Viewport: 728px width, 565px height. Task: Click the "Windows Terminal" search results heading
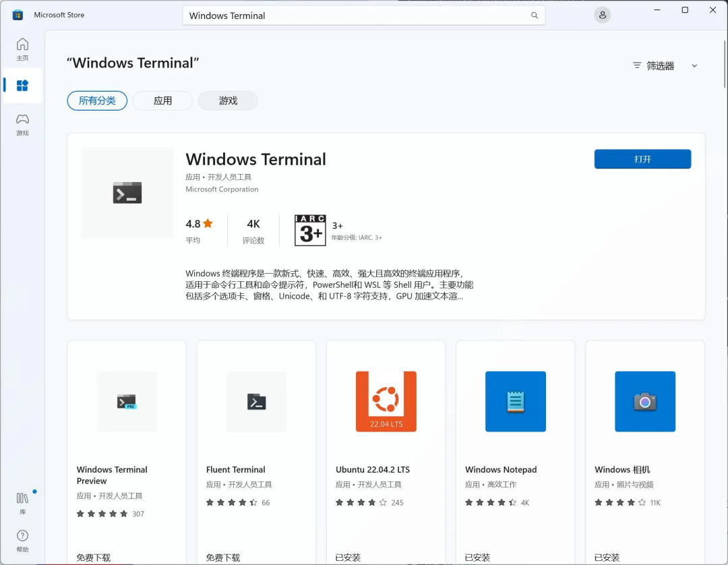pos(133,63)
